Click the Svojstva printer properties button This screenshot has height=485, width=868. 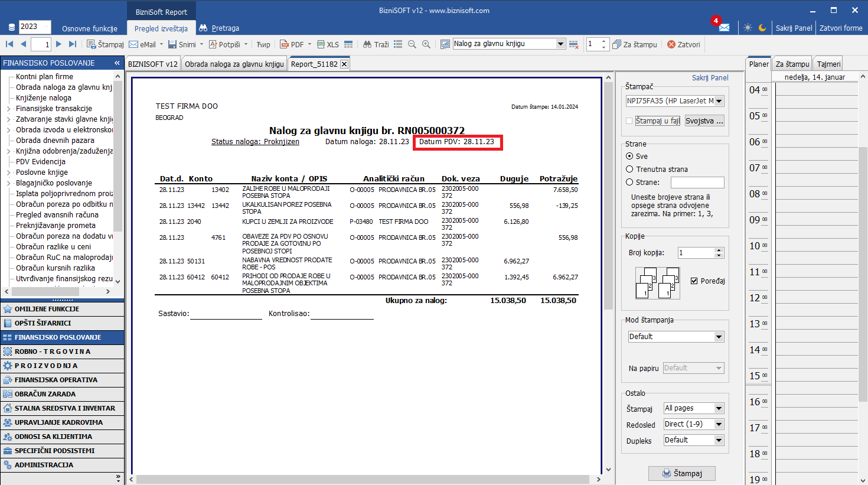(x=704, y=121)
